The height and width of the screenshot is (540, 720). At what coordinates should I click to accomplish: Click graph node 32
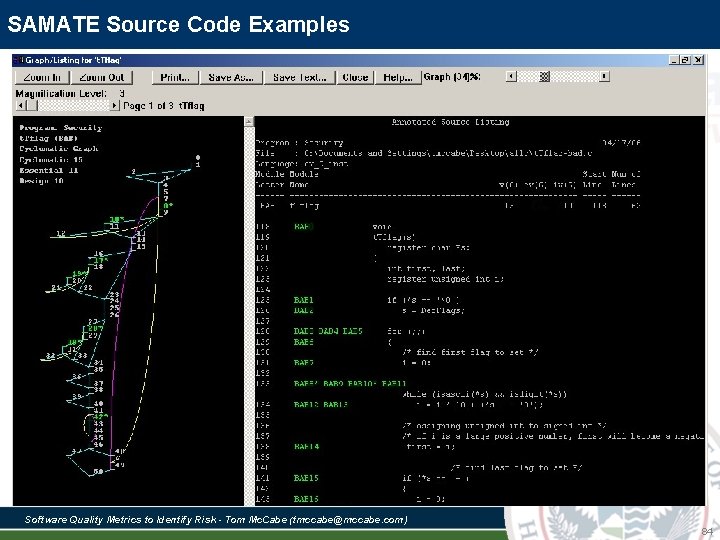[x=50, y=356]
